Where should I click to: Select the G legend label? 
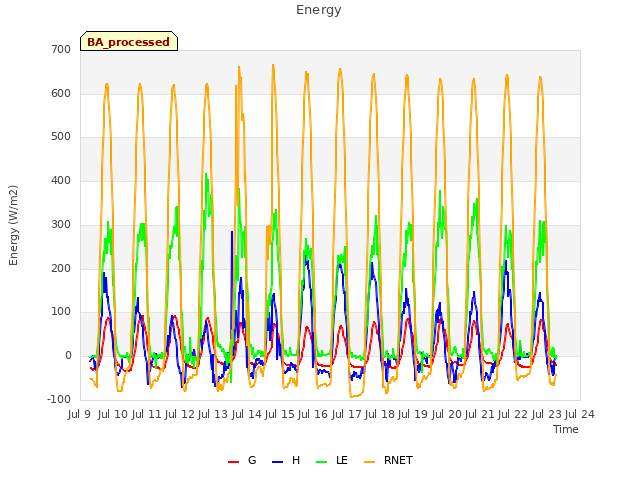252,460
